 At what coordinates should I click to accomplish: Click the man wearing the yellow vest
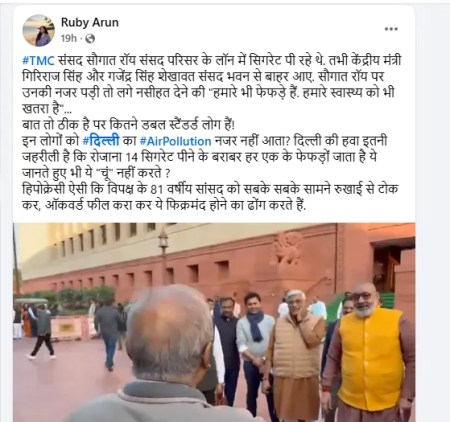tap(369, 353)
